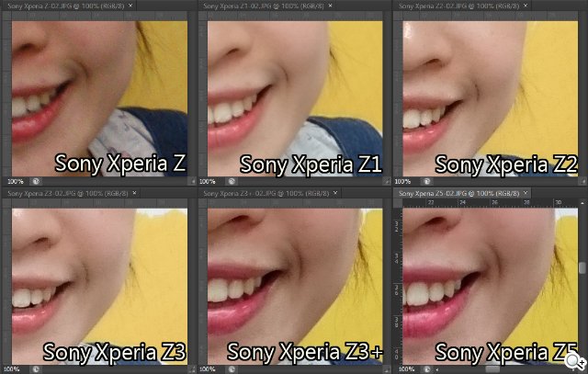Click the 100% zoom field of Xperia Z5 window
The image size is (588, 374).
click(406, 369)
